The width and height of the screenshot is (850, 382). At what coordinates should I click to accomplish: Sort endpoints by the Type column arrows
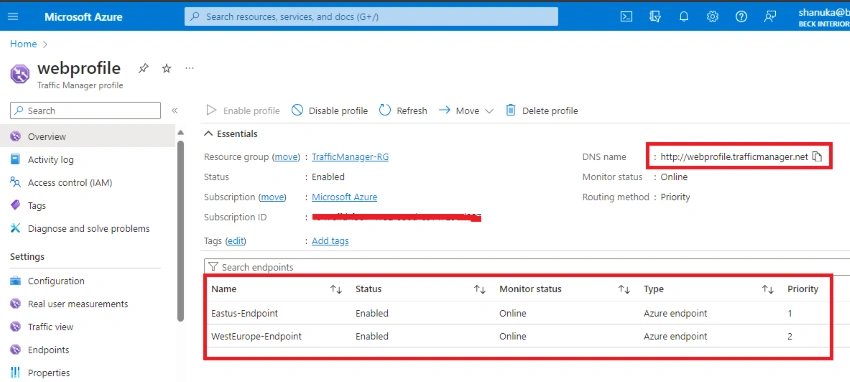tap(768, 289)
